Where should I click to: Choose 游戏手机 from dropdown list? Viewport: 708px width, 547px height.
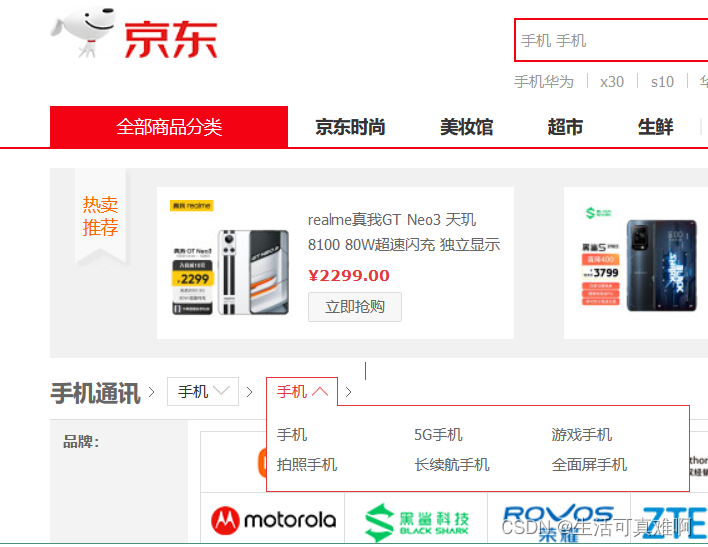click(x=582, y=435)
